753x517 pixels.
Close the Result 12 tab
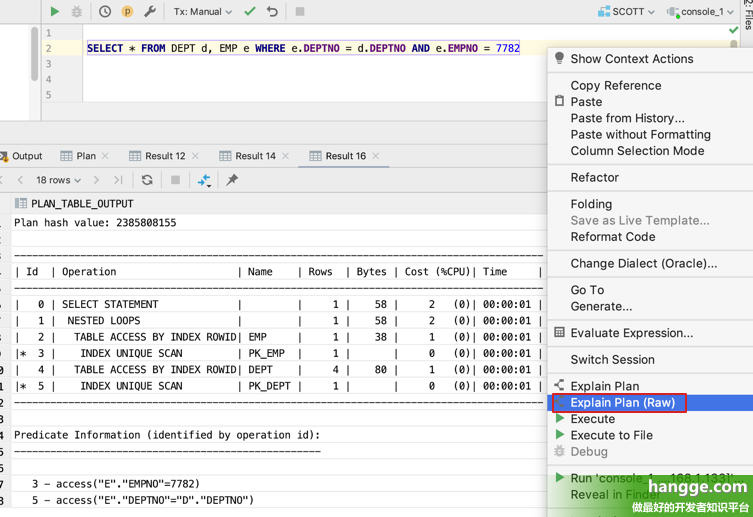[195, 156]
